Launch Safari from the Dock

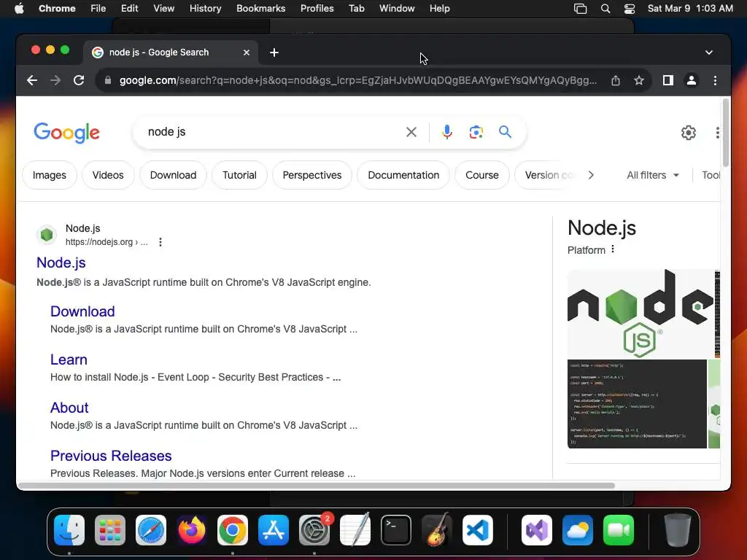151,530
